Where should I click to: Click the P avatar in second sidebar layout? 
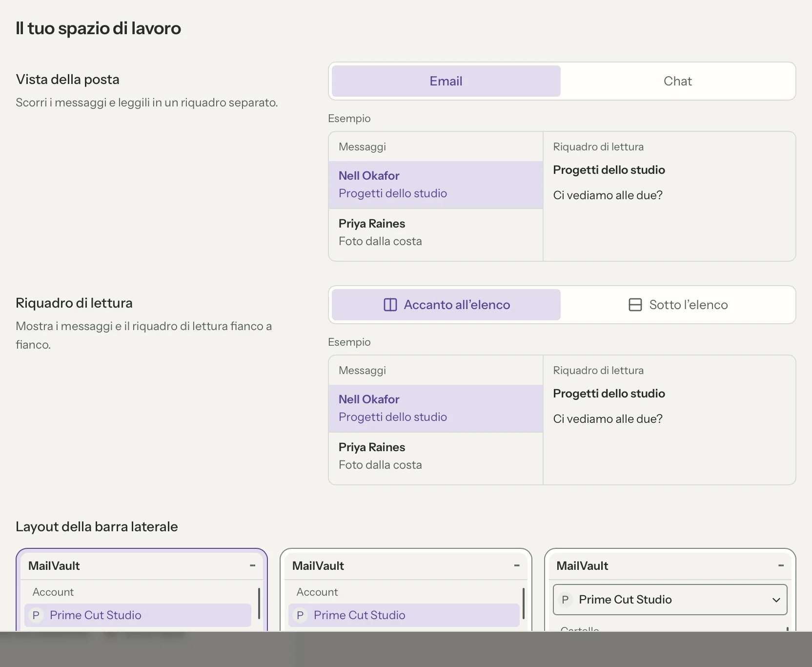click(300, 615)
